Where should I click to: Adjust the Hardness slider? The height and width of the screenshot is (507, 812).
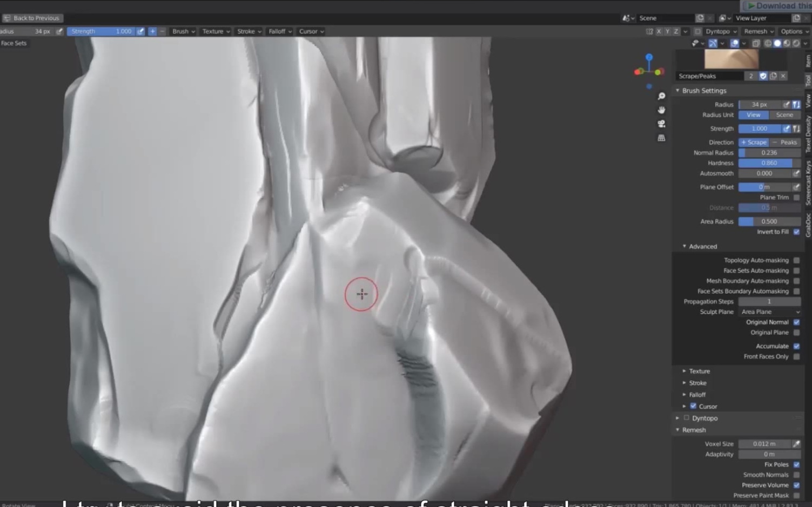coord(769,163)
